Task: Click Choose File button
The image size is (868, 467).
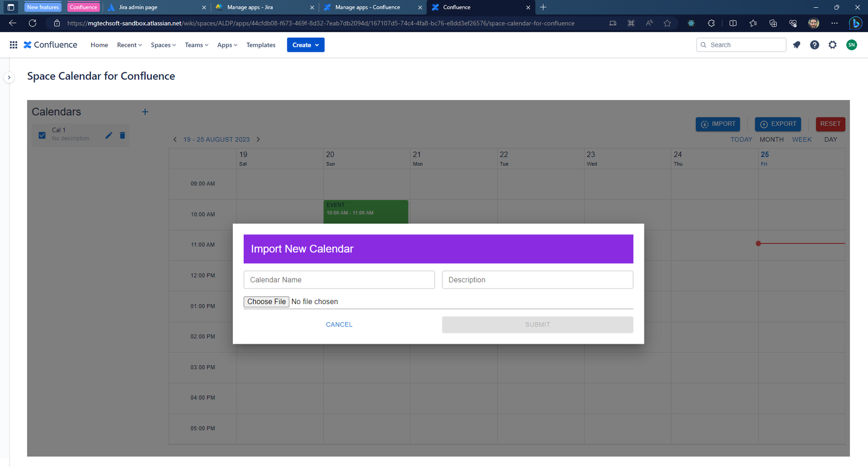Action: pos(267,301)
